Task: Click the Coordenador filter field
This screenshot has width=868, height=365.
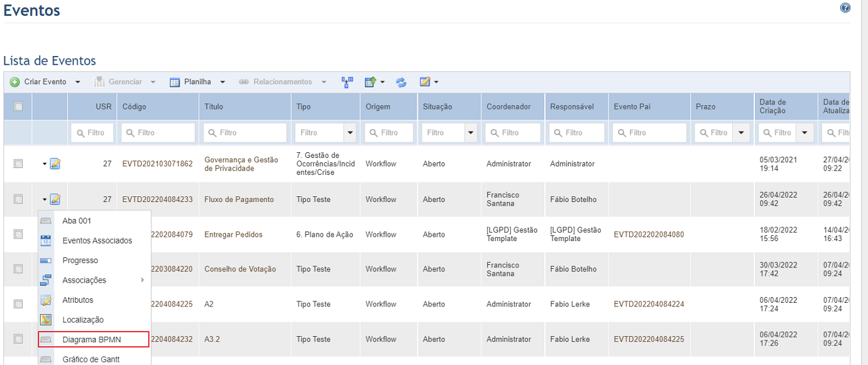Action: [x=513, y=133]
